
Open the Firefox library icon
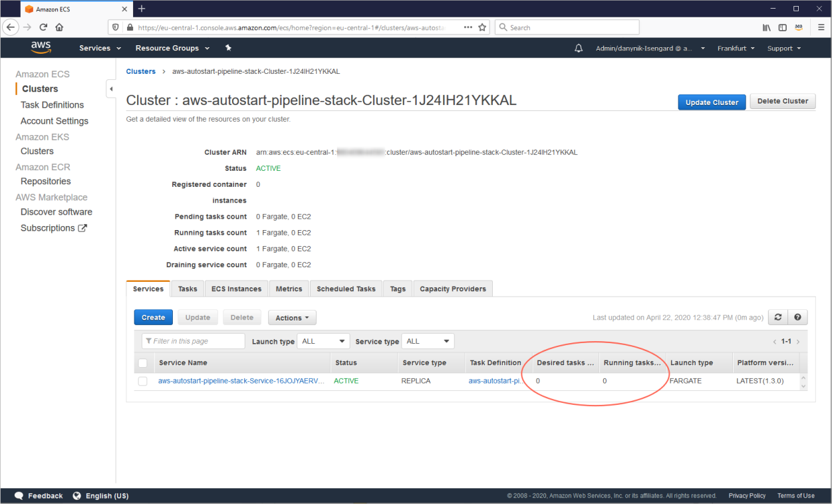766,27
